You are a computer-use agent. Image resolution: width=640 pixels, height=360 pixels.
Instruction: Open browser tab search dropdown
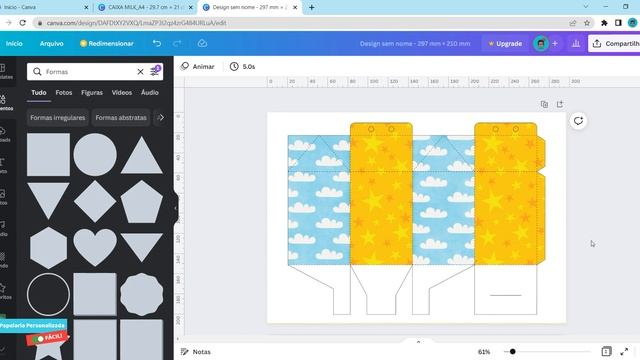(586, 7)
